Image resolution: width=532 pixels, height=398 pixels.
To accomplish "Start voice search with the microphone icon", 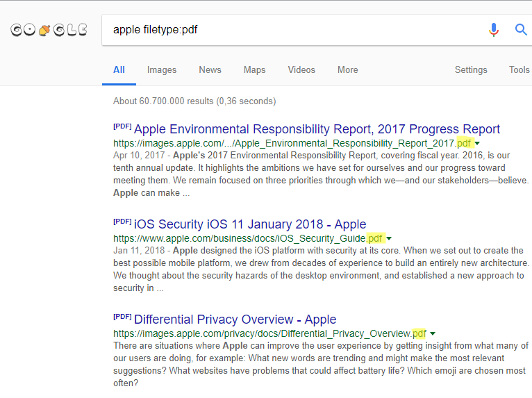I will 494,30.
